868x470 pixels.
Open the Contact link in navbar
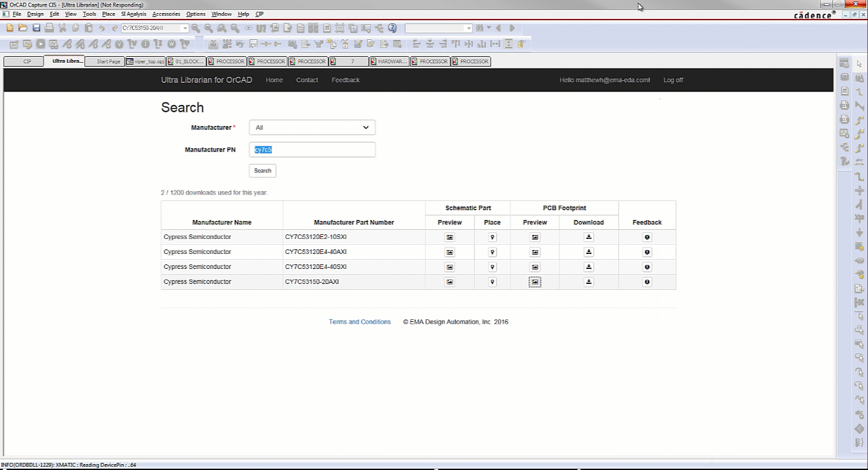[307, 80]
